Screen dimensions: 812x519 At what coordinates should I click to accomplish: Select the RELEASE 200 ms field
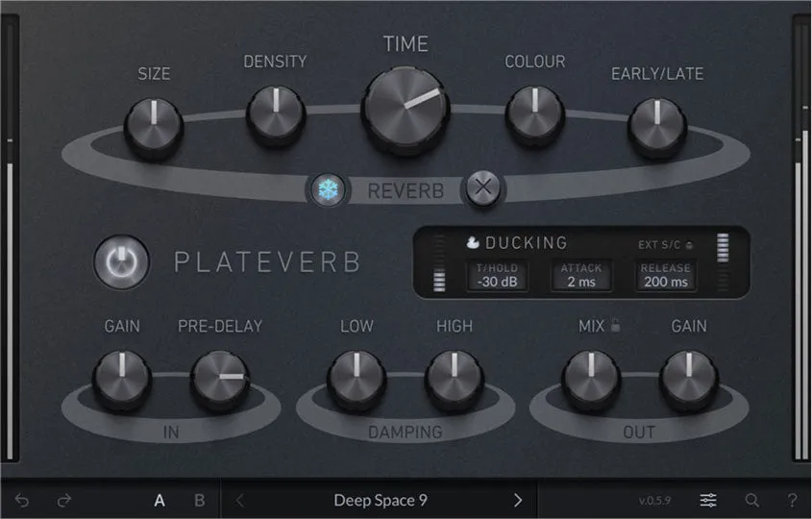point(666,276)
